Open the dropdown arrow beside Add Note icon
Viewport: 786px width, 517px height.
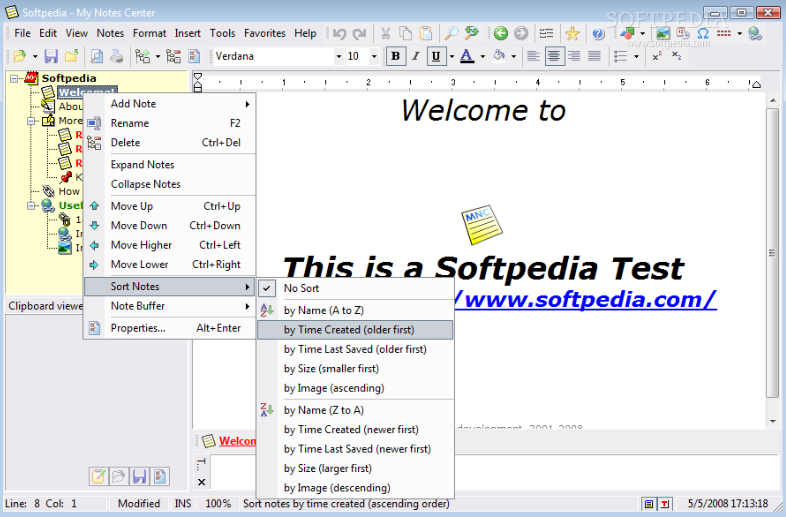point(157,56)
